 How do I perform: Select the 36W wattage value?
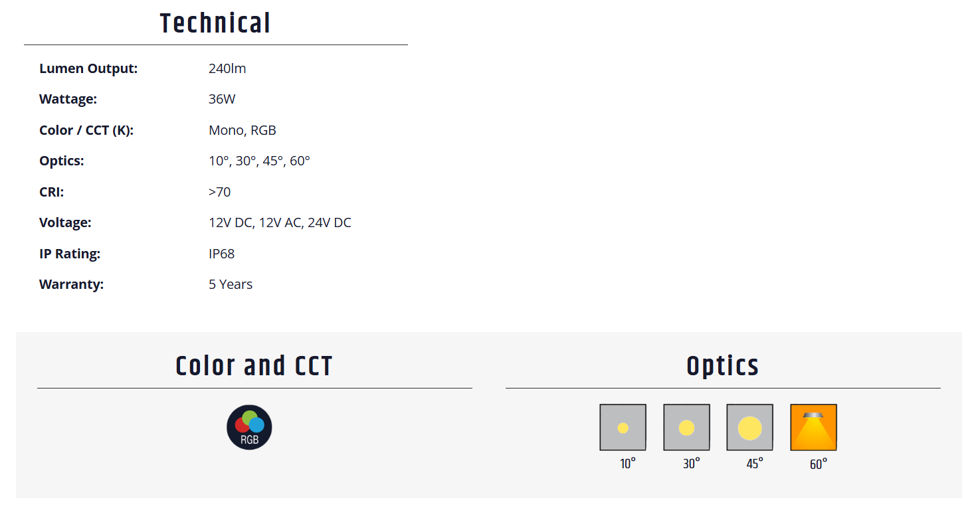coord(222,99)
